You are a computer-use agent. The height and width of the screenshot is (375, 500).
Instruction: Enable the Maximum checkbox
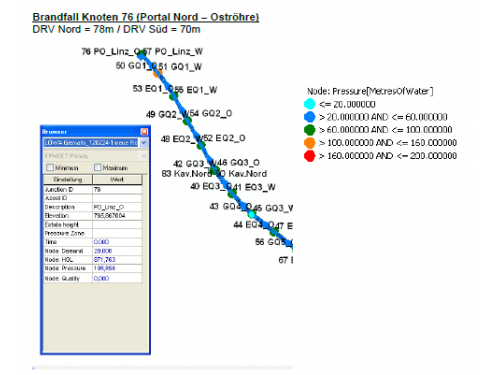tap(98, 167)
